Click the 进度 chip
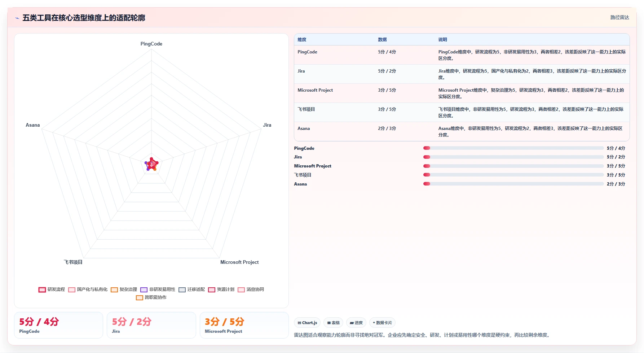This screenshot has width=644, height=353. click(x=356, y=323)
